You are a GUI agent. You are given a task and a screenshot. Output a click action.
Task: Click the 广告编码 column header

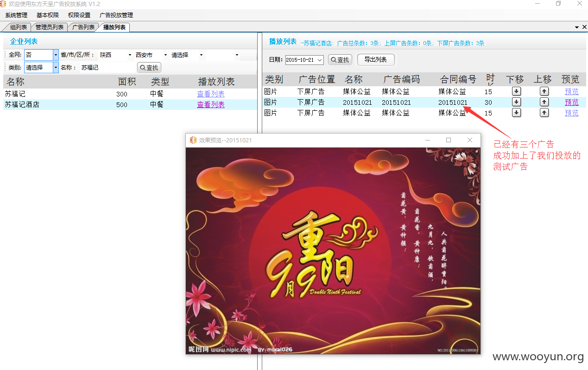401,79
